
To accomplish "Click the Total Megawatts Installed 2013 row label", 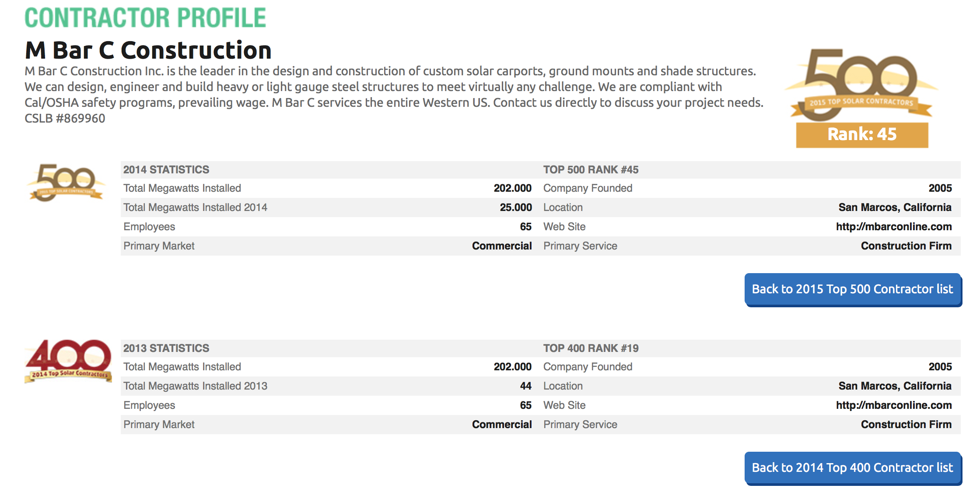I will coord(195,386).
